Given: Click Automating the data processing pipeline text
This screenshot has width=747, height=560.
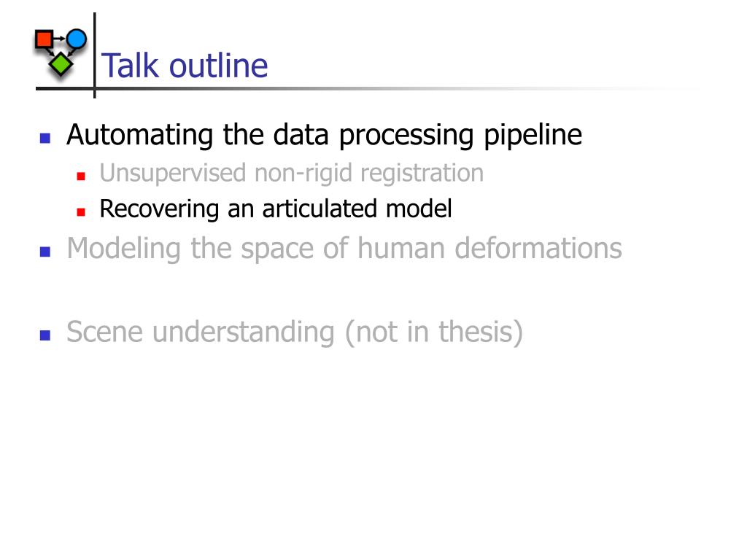Looking at the screenshot, I should (324, 135).
